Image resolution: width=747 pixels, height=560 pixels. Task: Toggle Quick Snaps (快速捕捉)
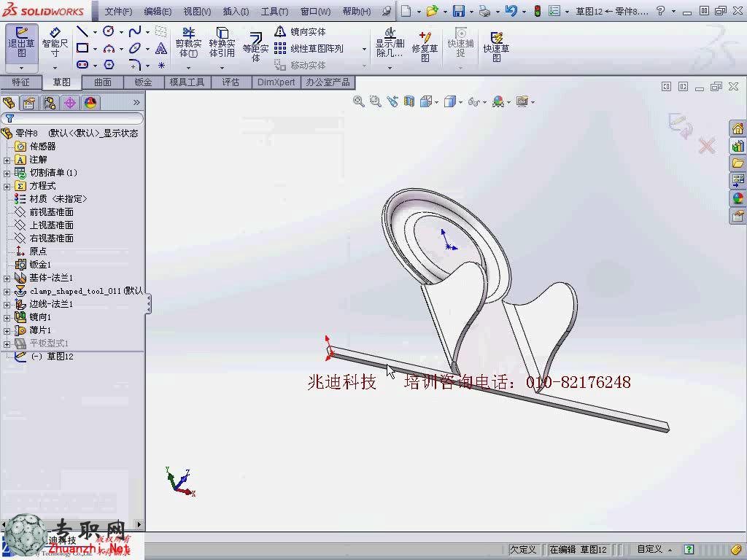460,42
